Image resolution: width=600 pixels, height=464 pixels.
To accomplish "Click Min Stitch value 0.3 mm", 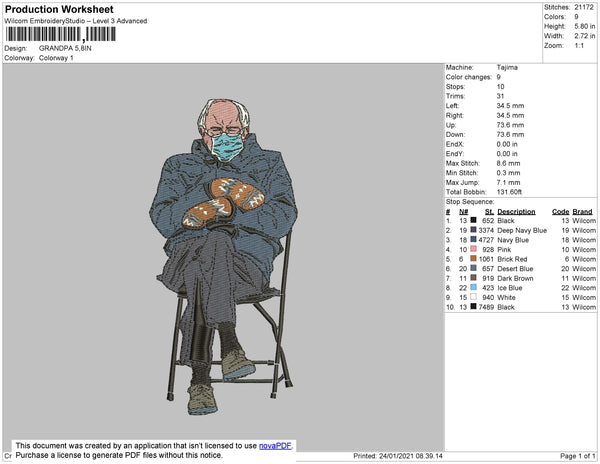I will click(x=508, y=173).
